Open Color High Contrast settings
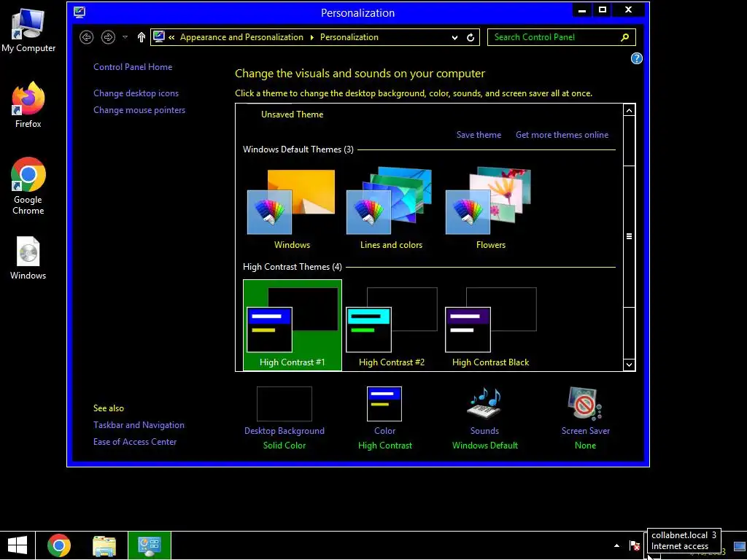747x560 pixels. (x=385, y=419)
